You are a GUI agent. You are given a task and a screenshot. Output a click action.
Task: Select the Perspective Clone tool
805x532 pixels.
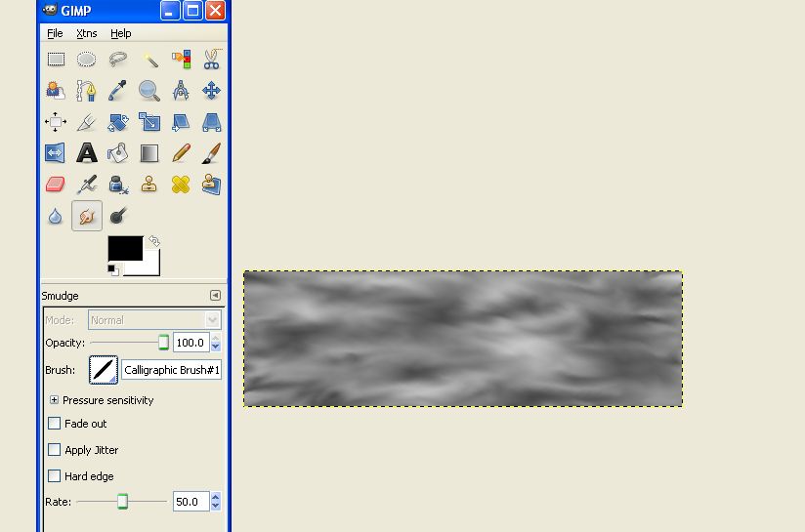(212, 184)
